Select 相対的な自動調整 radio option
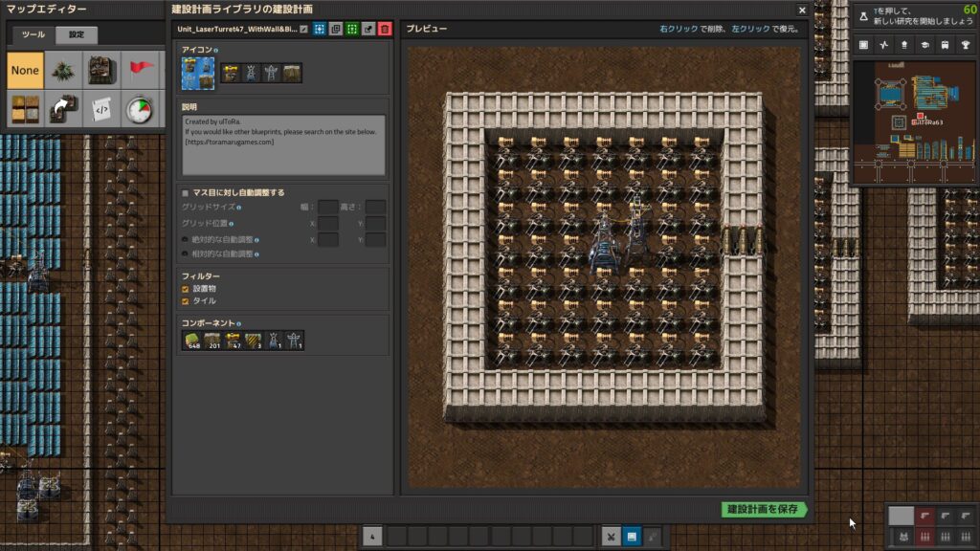 [x=185, y=254]
